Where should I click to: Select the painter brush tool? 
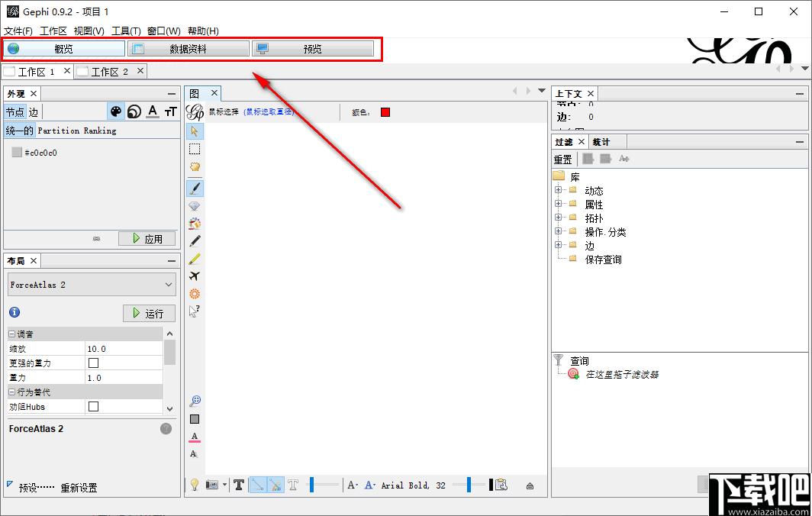195,188
